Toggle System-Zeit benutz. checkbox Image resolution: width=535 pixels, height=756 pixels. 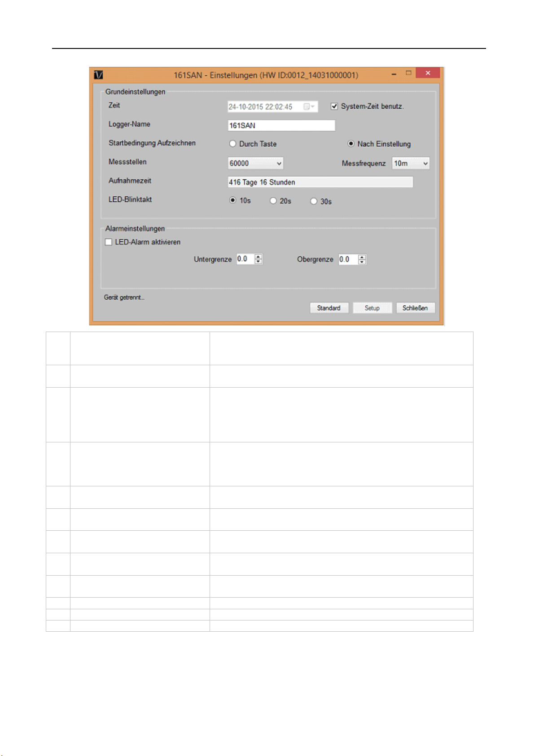click(334, 106)
